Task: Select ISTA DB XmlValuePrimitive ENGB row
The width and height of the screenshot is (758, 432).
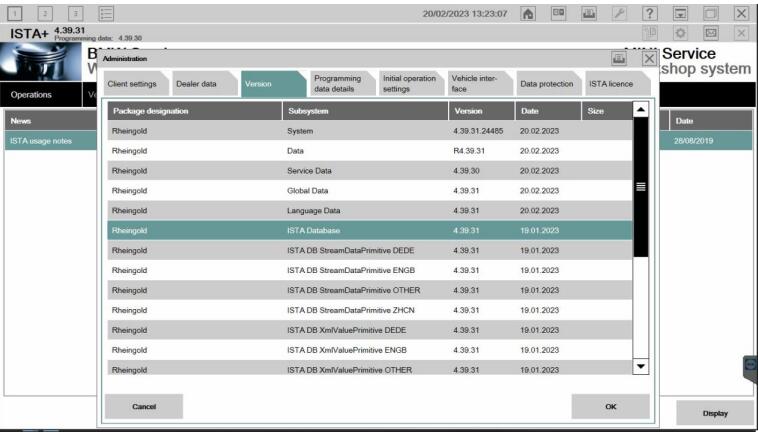Action: 370,350
